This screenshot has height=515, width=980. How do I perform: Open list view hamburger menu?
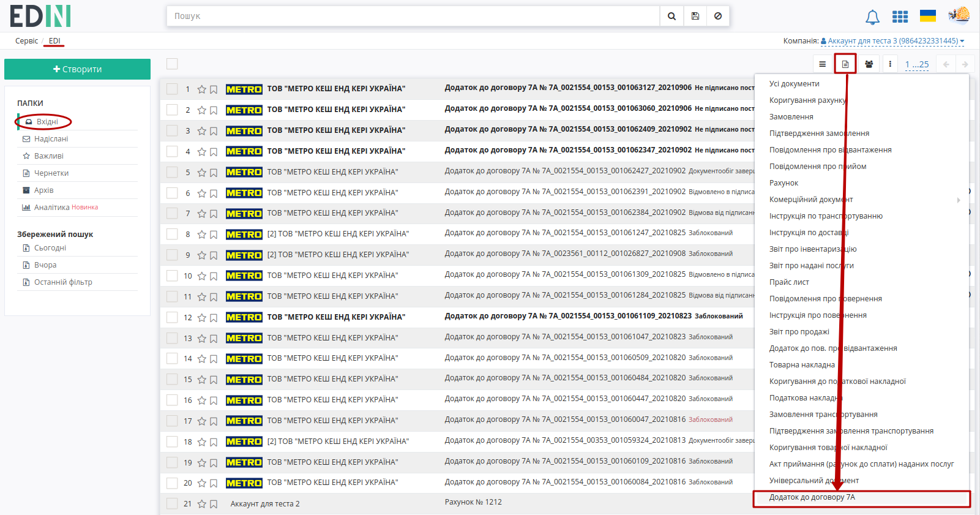point(822,64)
